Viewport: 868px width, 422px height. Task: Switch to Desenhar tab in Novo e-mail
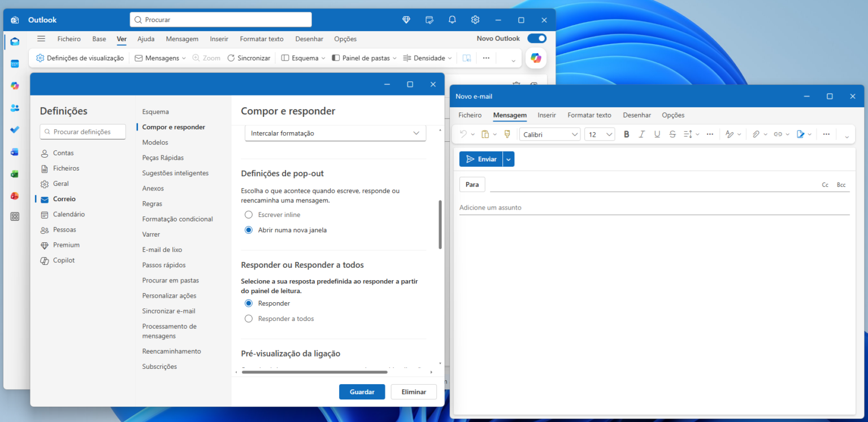pos(637,115)
